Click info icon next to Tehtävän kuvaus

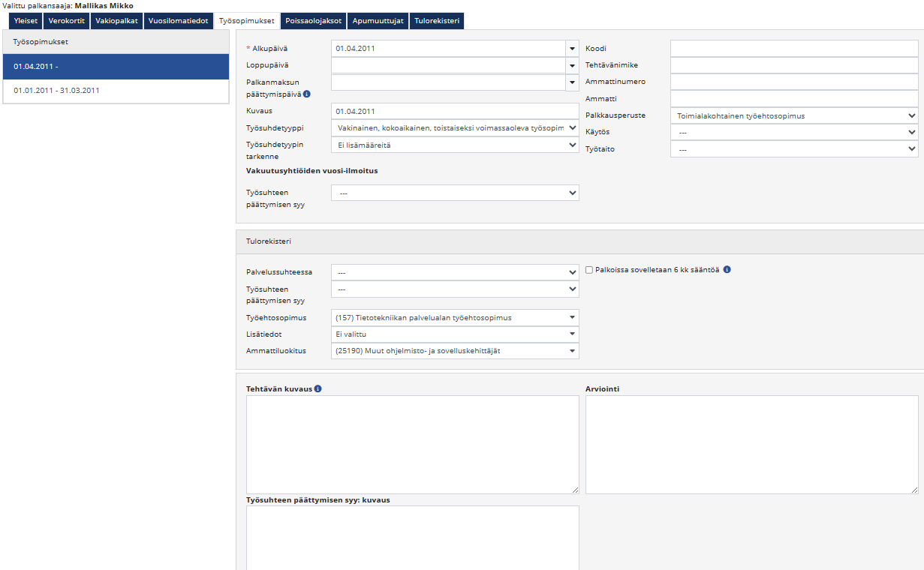(318, 389)
